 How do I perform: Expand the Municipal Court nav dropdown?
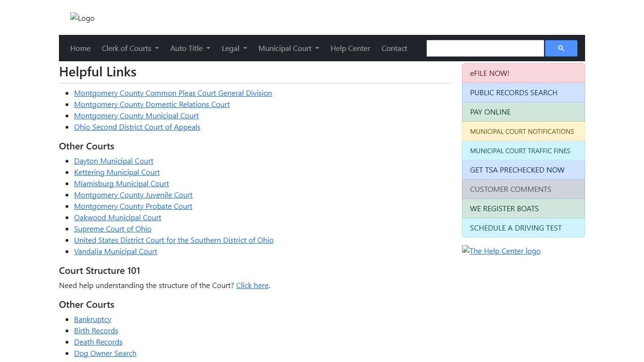pos(289,48)
